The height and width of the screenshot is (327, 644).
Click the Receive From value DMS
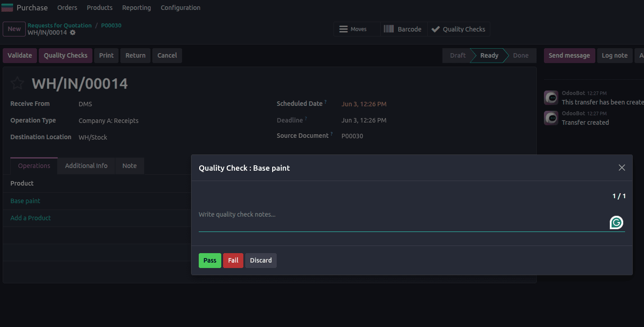[x=85, y=104]
